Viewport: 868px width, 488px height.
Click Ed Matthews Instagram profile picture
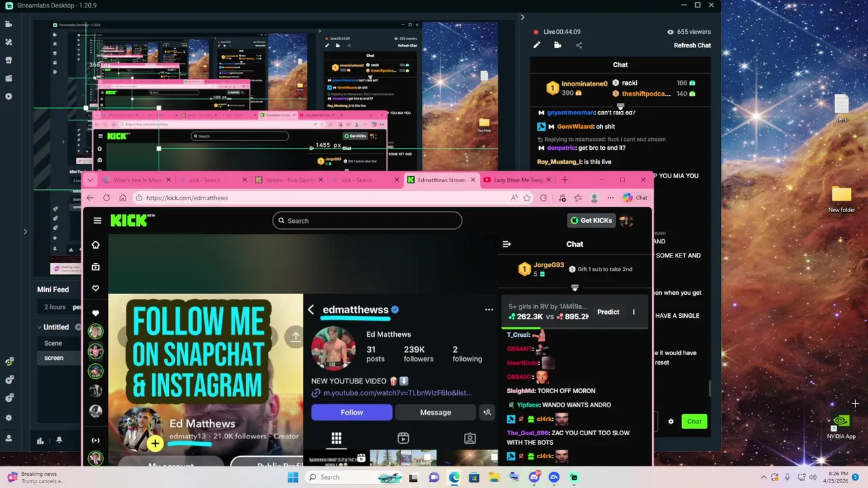click(333, 348)
